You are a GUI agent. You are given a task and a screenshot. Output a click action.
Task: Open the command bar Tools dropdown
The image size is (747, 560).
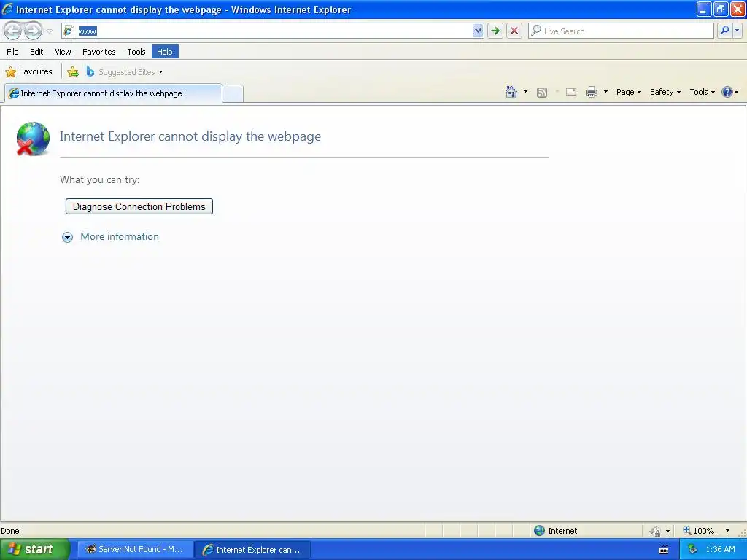click(x=702, y=92)
